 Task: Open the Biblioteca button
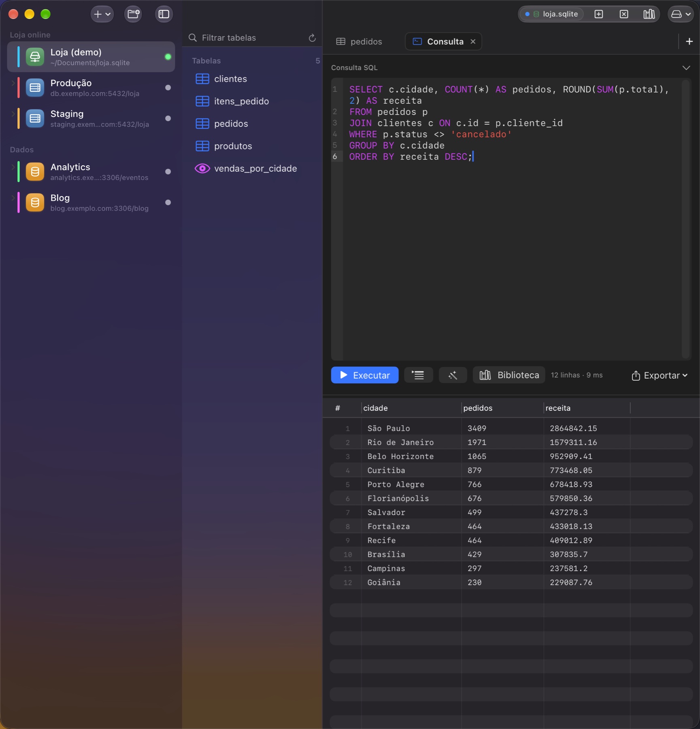click(509, 375)
